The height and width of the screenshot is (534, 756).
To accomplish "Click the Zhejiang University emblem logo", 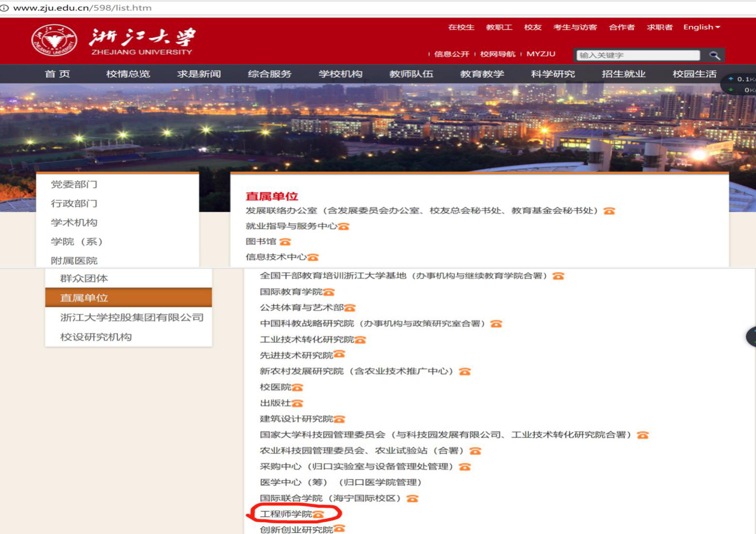I will (54, 40).
